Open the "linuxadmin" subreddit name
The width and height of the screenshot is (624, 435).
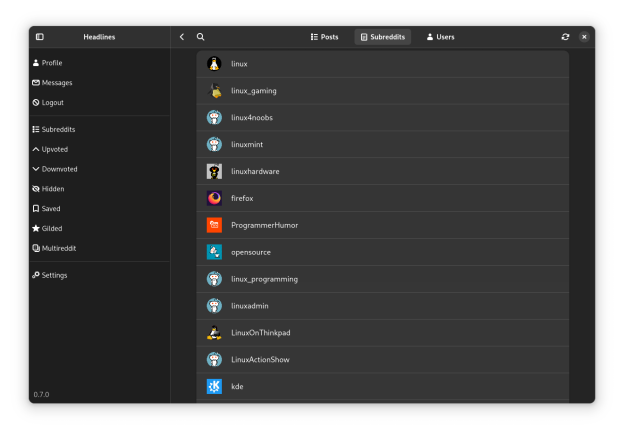(250, 306)
